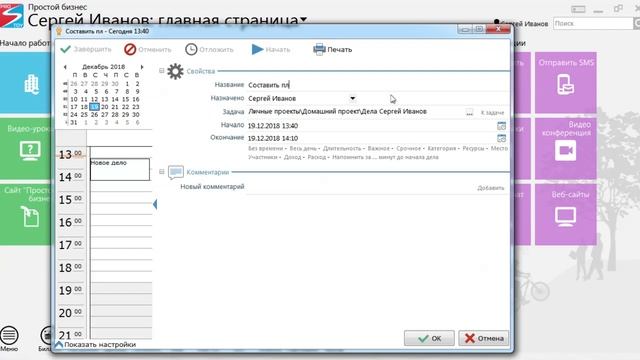Select December 20 in mini calendar
640x360 pixels.
(x=104, y=107)
